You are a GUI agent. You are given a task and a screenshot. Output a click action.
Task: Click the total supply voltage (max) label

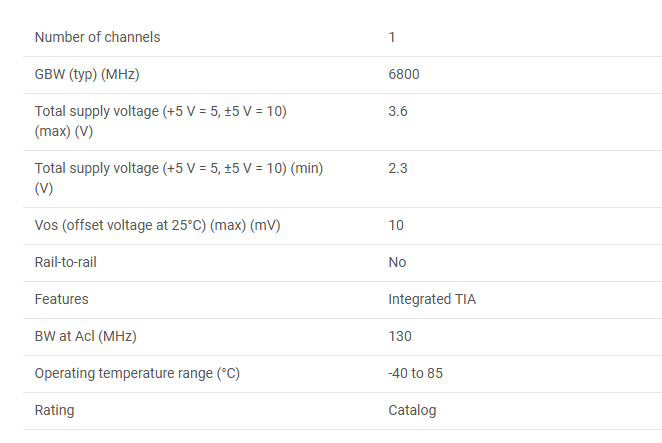coord(160,121)
